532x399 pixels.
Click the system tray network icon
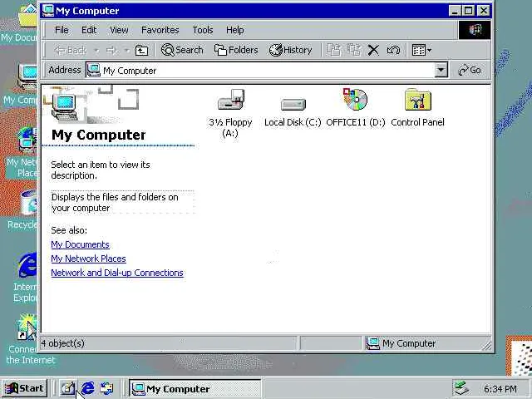(x=462, y=388)
